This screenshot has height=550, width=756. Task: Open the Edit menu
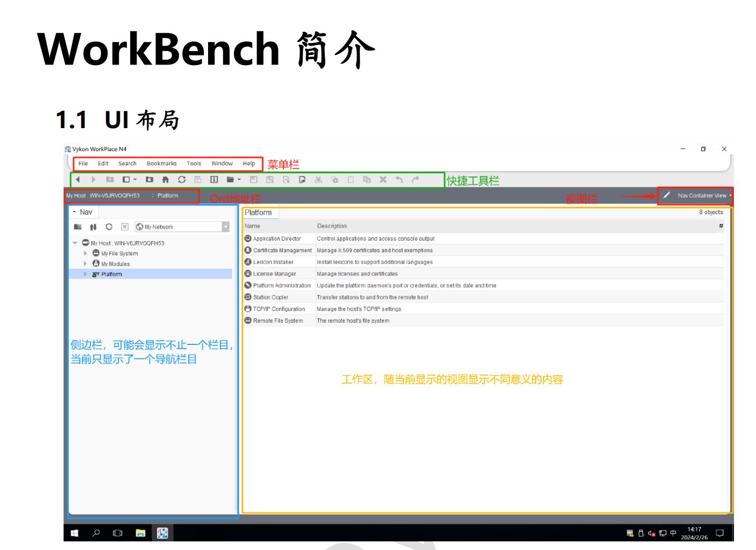(x=103, y=164)
